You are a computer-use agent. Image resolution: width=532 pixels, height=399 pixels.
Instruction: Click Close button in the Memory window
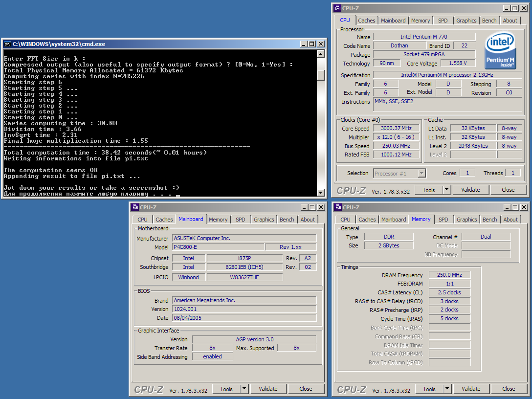pos(509,389)
